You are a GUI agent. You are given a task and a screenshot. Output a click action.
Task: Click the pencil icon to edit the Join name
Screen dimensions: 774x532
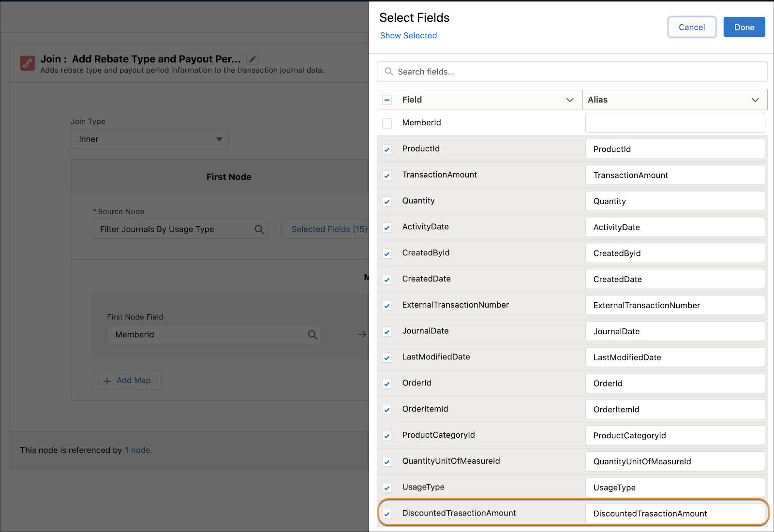[x=252, y=59]
